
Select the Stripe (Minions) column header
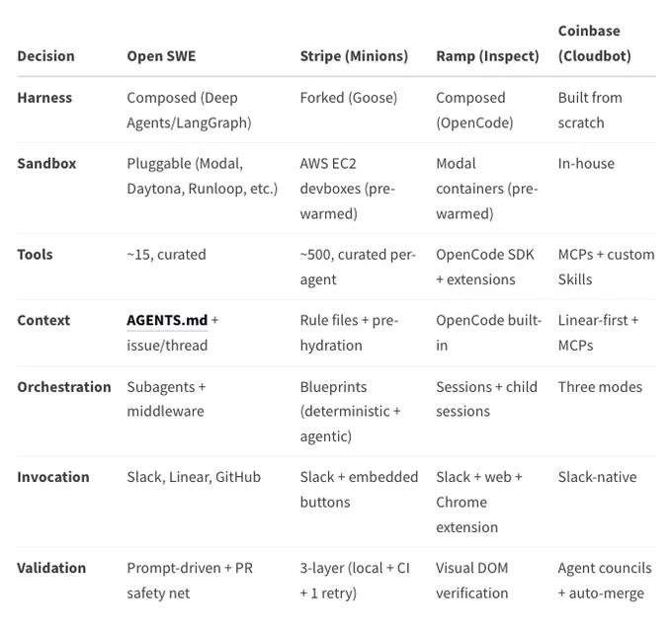click(x=354, y=56)
